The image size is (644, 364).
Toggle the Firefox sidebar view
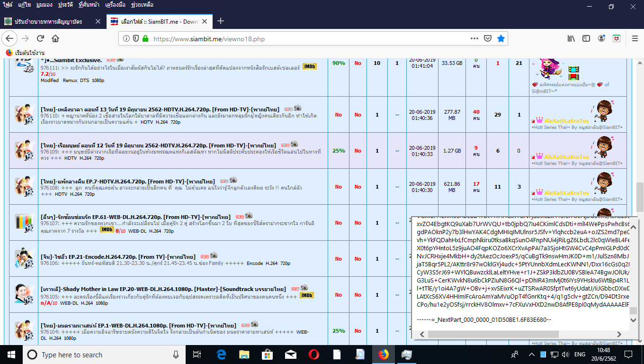(x=586, y=38)
